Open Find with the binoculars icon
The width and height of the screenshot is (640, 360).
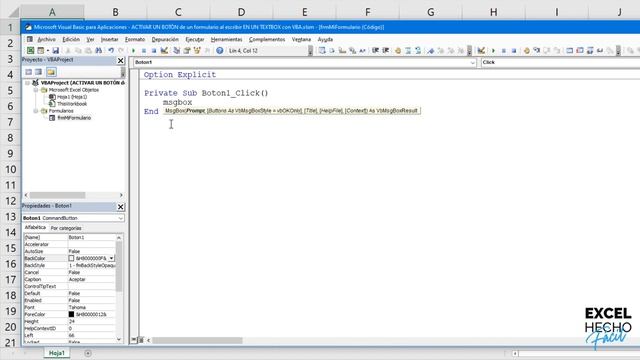pos(98,51)
